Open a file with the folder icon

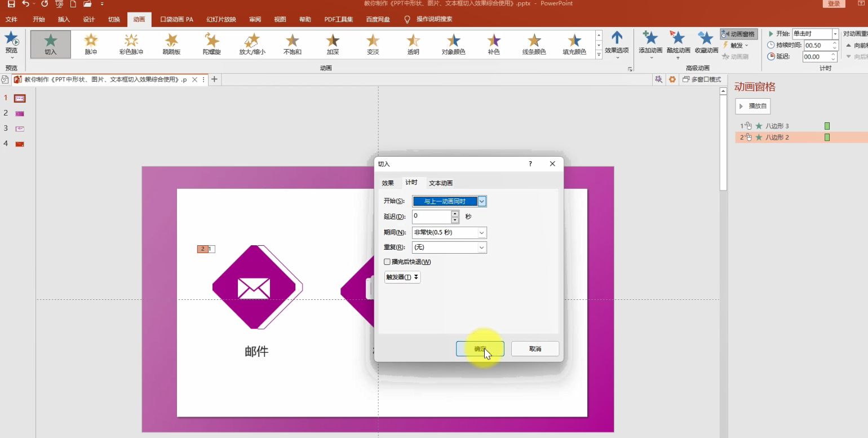point(87,4)
